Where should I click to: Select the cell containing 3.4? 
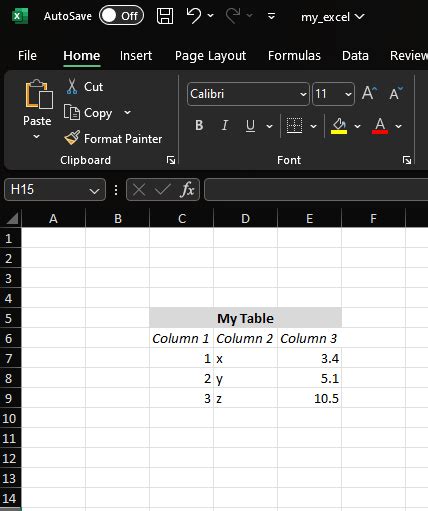click(309, 358)
